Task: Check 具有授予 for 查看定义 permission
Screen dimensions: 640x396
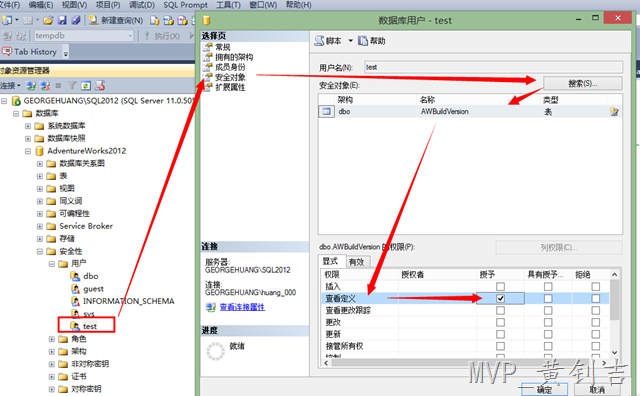Action: point(548,298)
